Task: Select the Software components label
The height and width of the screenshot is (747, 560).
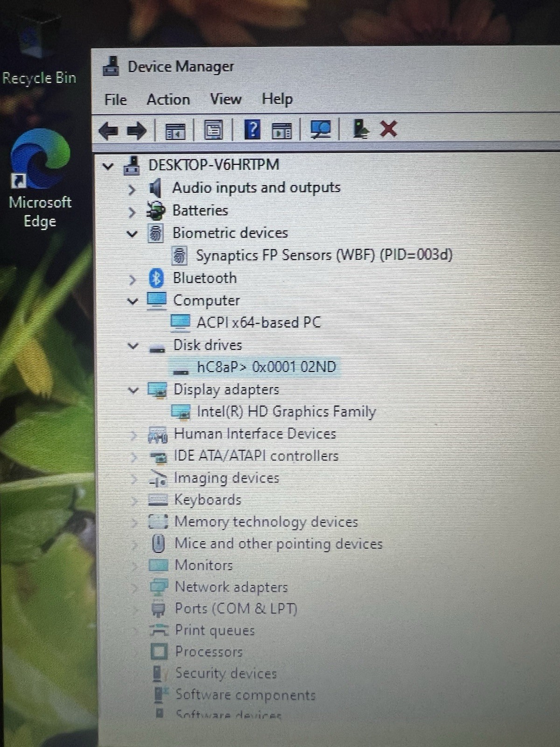Action: (245, 695)
